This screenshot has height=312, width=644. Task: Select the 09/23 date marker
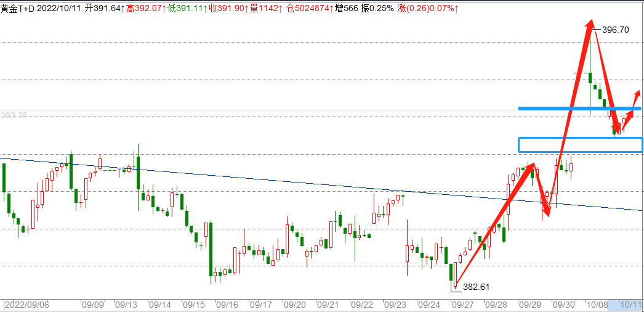coord(395,305)
